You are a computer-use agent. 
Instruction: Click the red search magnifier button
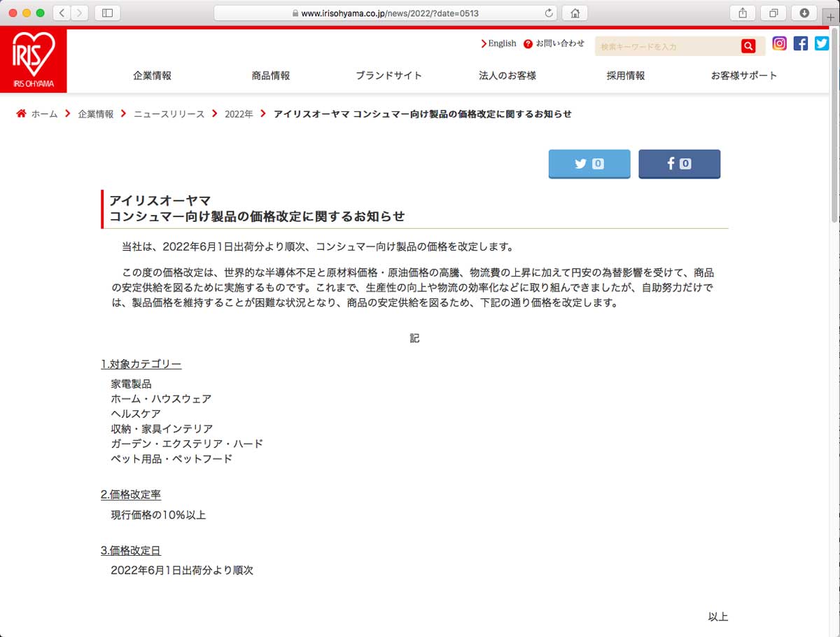tap(748, 46)
